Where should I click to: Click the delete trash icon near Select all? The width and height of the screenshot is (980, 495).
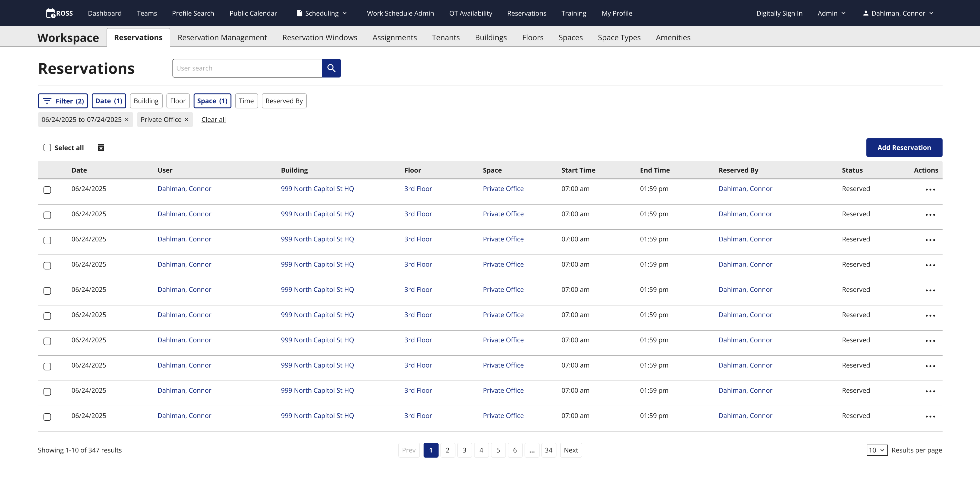(101, 147)
